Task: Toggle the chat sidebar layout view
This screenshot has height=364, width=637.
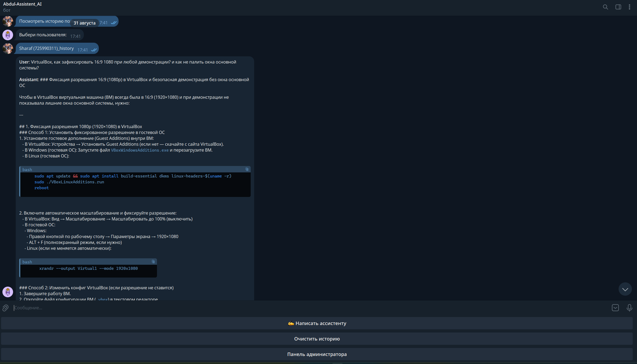Action: 618,7
